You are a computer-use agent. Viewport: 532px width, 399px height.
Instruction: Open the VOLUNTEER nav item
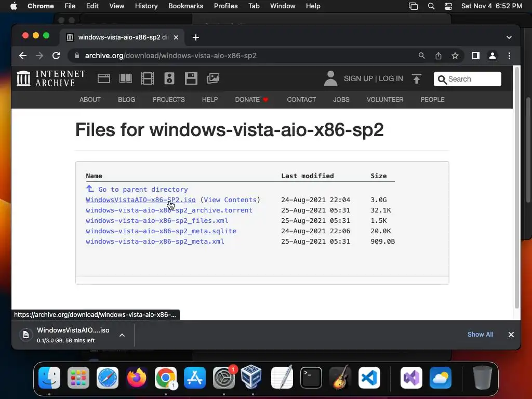click(385, 99)
